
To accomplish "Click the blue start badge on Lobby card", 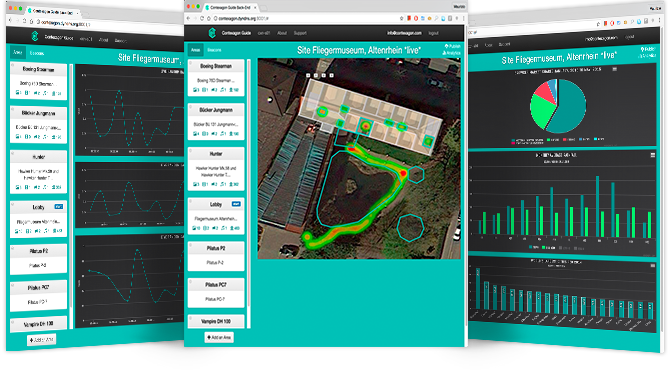I will coord(236,204).
